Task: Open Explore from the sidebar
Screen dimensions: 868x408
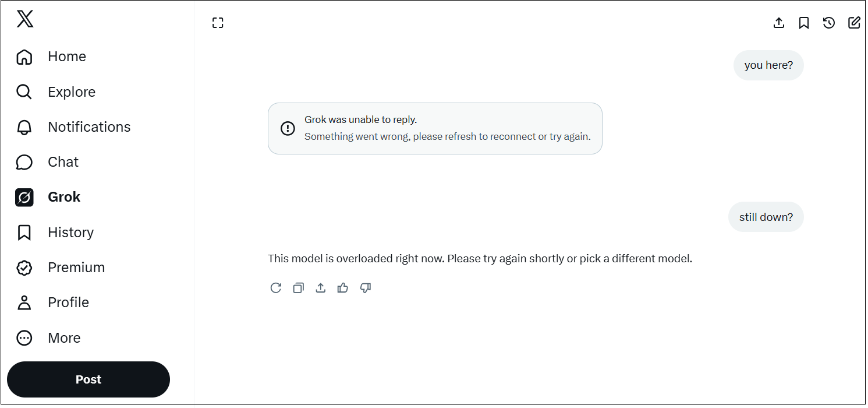Action: tap(72, 92)
